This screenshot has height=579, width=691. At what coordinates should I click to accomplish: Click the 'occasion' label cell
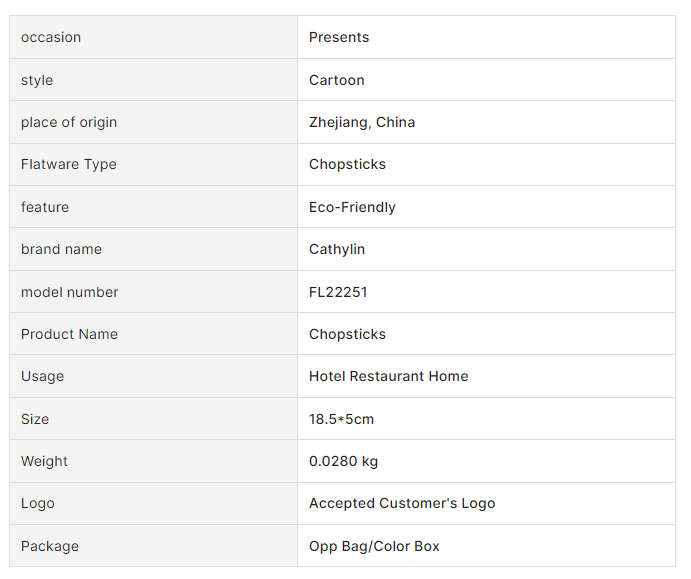click(51, 37)
